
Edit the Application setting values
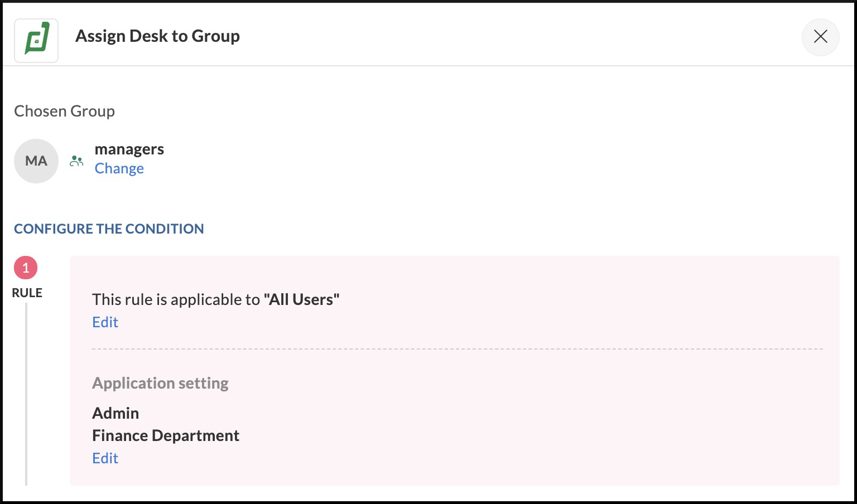(105, 458)
